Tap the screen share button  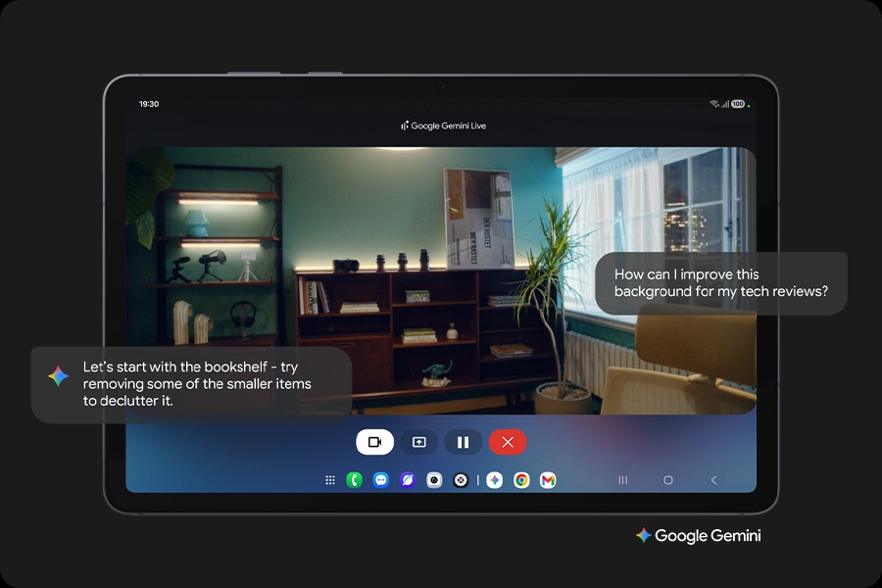point(418,442)
